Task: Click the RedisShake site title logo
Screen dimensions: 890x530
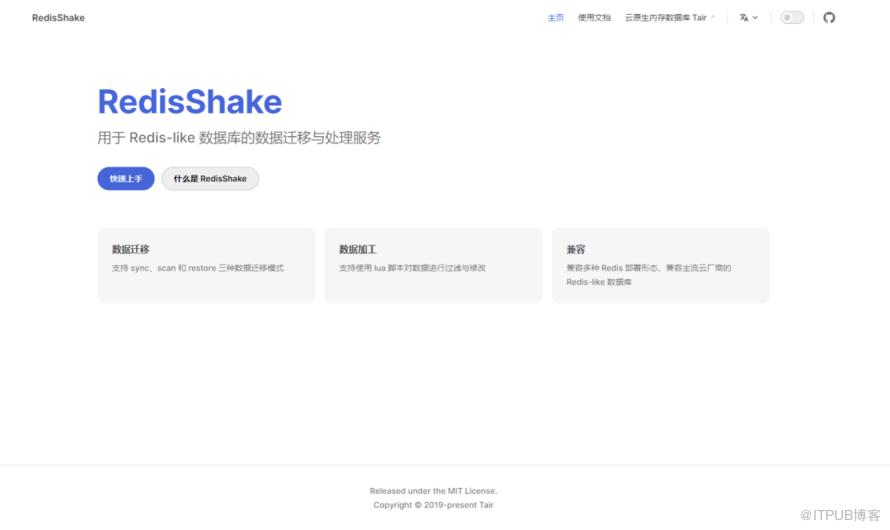Action: click(58, 18)
